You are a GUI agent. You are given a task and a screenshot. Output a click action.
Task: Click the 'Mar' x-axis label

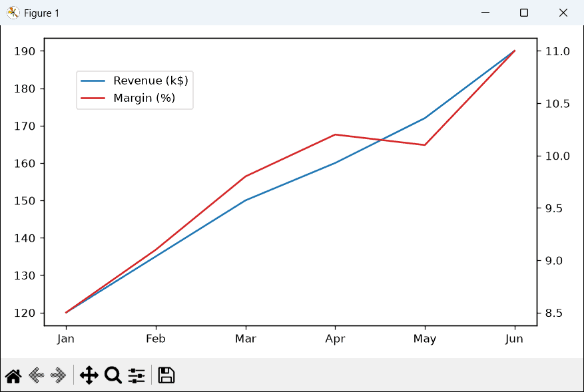click(246, 339)
